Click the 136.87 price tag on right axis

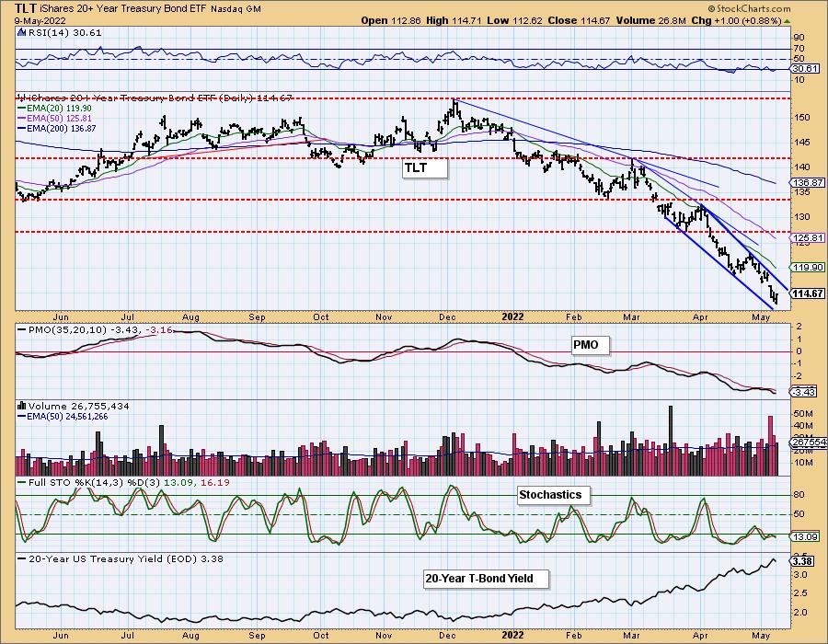click(x=808, y=182)
